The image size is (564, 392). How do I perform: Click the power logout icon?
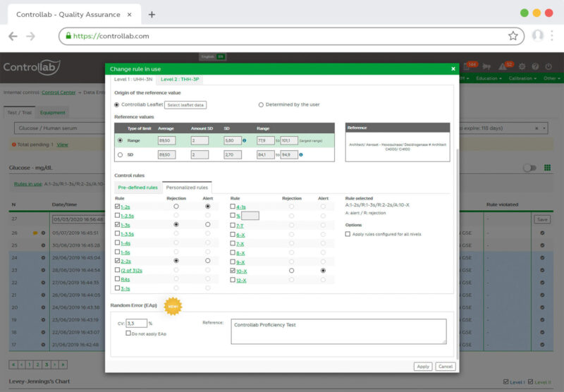(x=548, y=66)
